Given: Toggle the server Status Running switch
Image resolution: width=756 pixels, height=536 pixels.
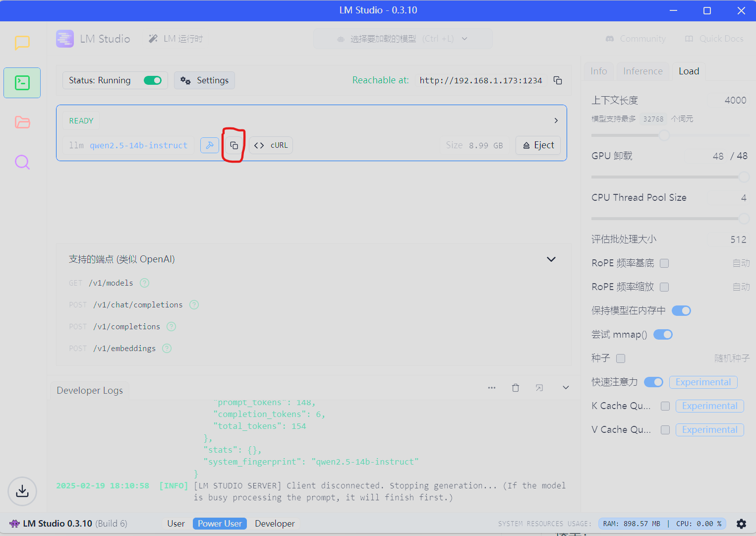Looking at the screenshot, I should coord(153,80).
